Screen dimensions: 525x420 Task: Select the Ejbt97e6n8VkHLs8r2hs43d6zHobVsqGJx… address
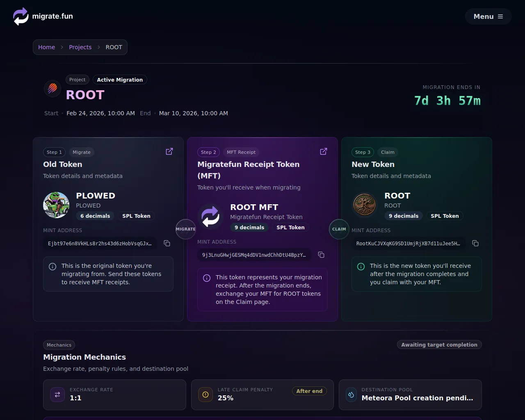(x=100, y=243)
